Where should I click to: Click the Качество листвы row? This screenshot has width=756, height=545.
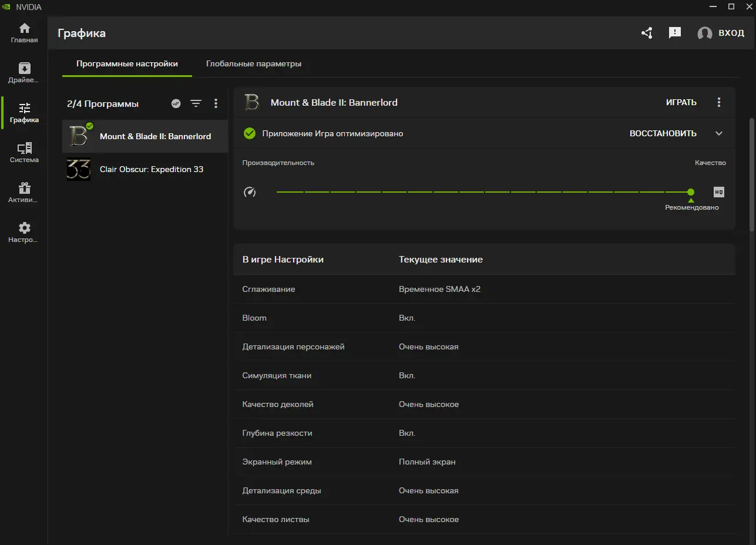[484, 519]
